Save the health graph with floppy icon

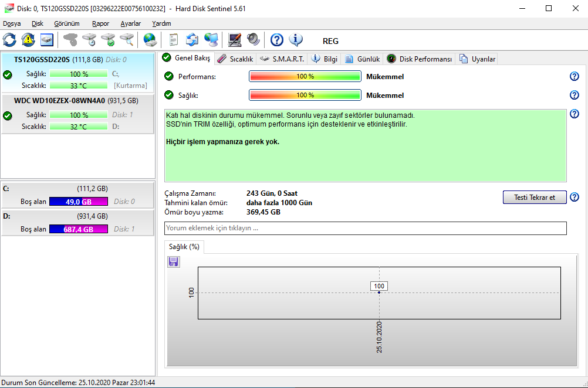click(x=174, y=262)
